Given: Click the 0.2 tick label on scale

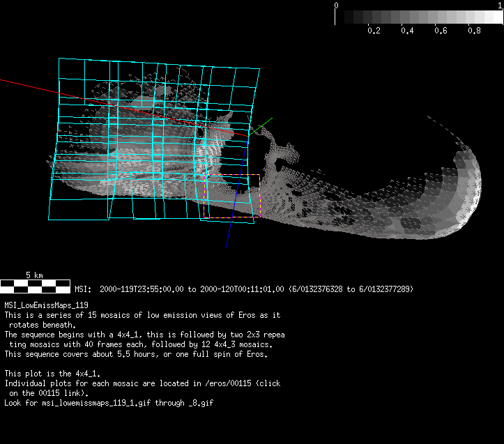Looking at the screenshot, I should tap(374, 31).
